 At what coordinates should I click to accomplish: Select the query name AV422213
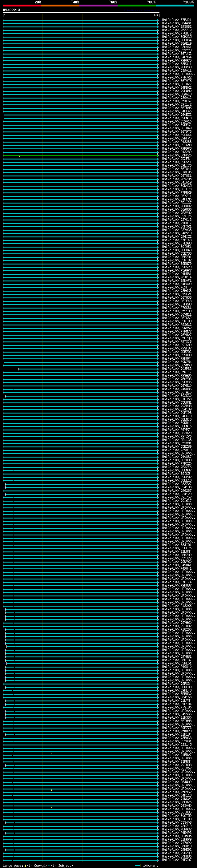click(x=11, y=10)
